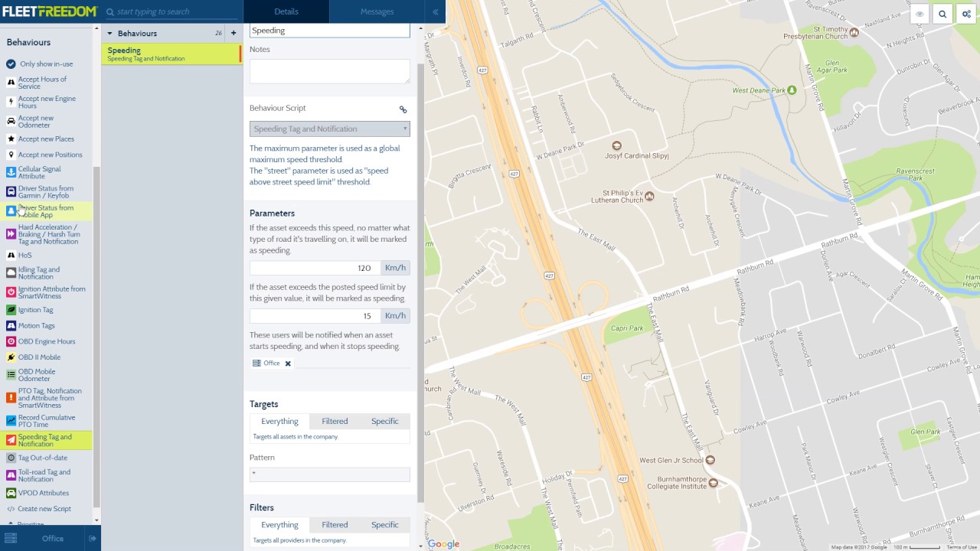Select Ignition Attribute from SmartWitness

[46, 292]
